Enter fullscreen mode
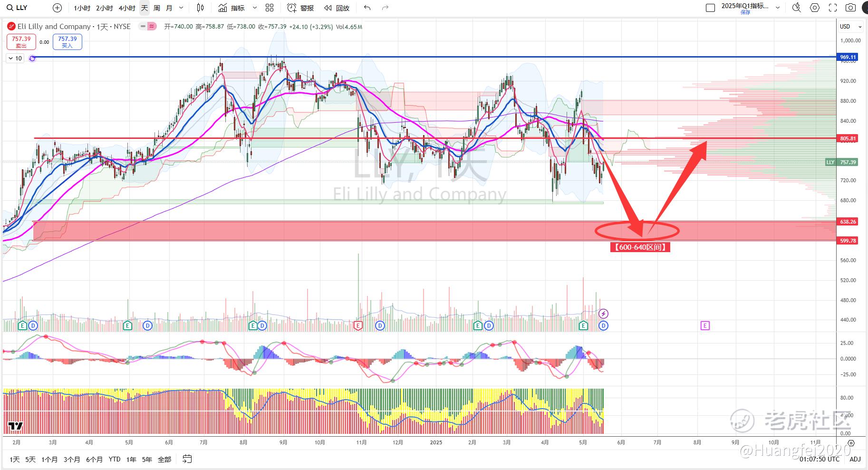The height and width of the screenshot is (470, 868). point(833,8)
